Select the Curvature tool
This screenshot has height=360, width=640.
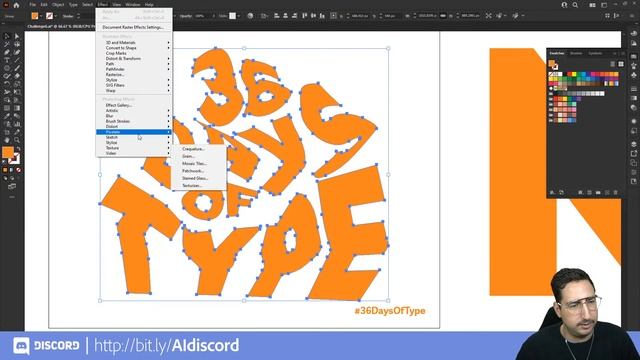coord(17,52)
